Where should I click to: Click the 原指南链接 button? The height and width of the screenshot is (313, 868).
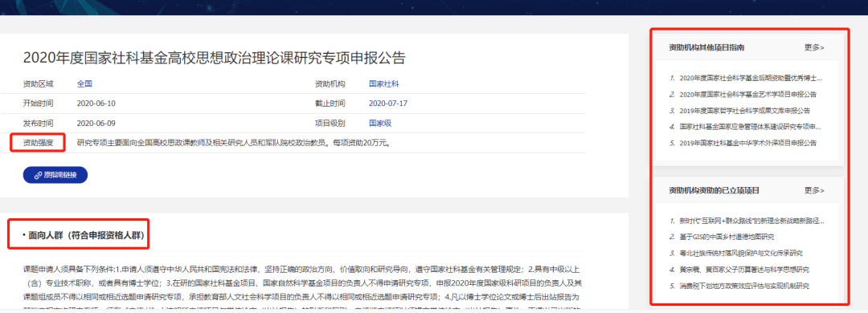pos(55,175)
